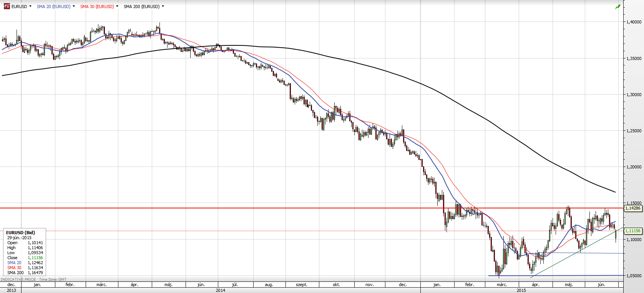644x293 pixels.
Task: Expand the SMA 200 (EURUSD) dropdown
Action: click(x=163, y=6)
